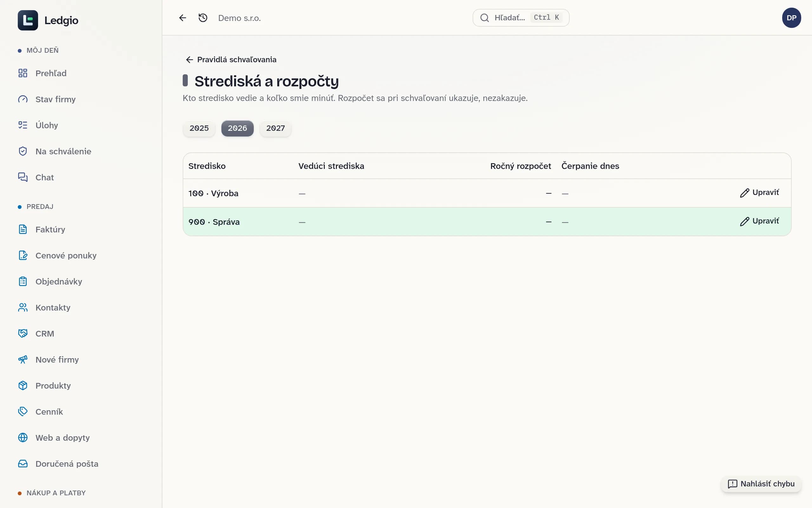Click the Demo s.r.o. company name
This screenshot has height=508, width=812.
[239, 18]
